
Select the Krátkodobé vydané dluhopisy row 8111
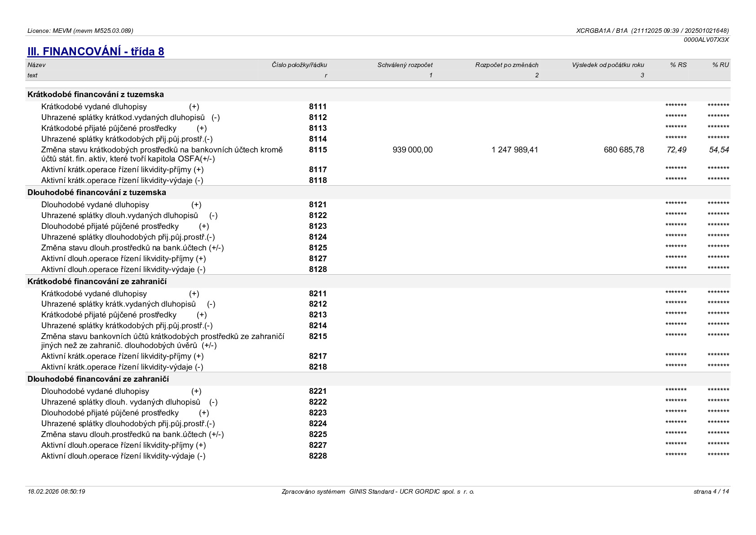click(378, 107)
